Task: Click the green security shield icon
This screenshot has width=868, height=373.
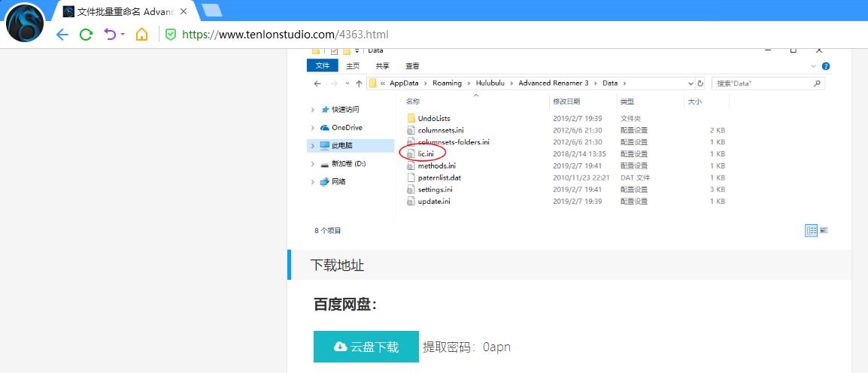Action: (171, 35)
